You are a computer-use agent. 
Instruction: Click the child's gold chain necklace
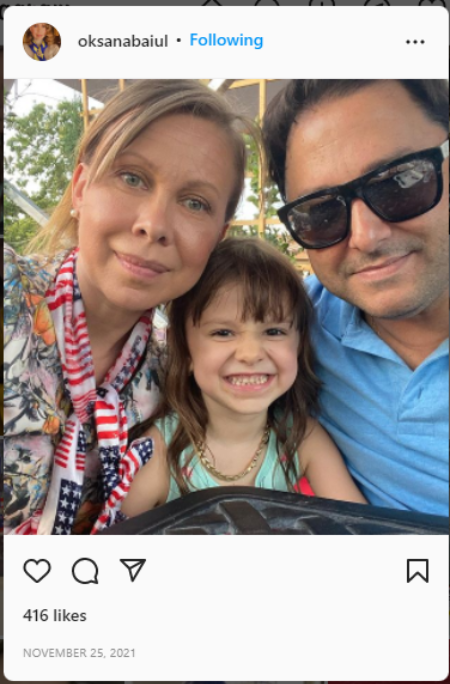pos(231,460)
